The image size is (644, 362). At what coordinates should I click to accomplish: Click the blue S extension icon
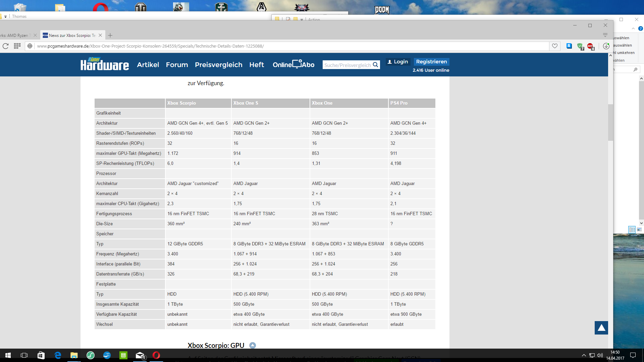[569, 46]
